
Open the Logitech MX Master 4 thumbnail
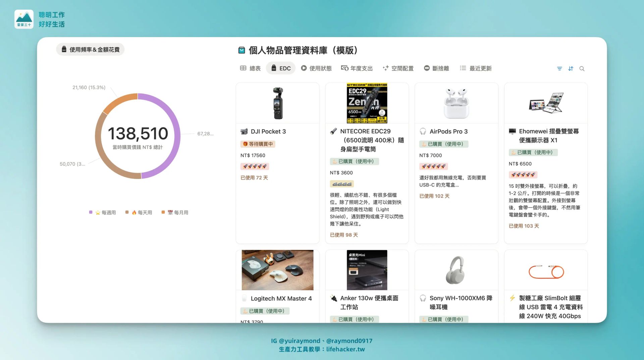tap(277, 270)
